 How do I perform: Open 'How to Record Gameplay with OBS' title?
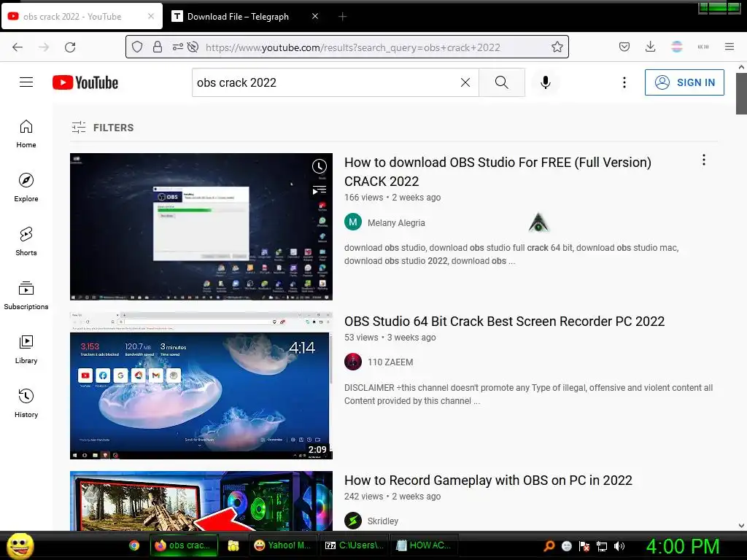(488, 480)
